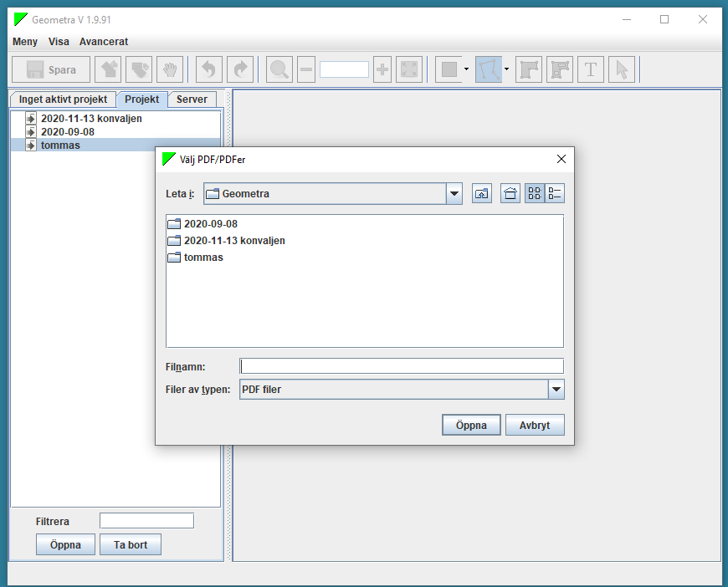Toggle the details view icon in dialog
Screen dimensions: 728x587
click(x=555, y=193)
